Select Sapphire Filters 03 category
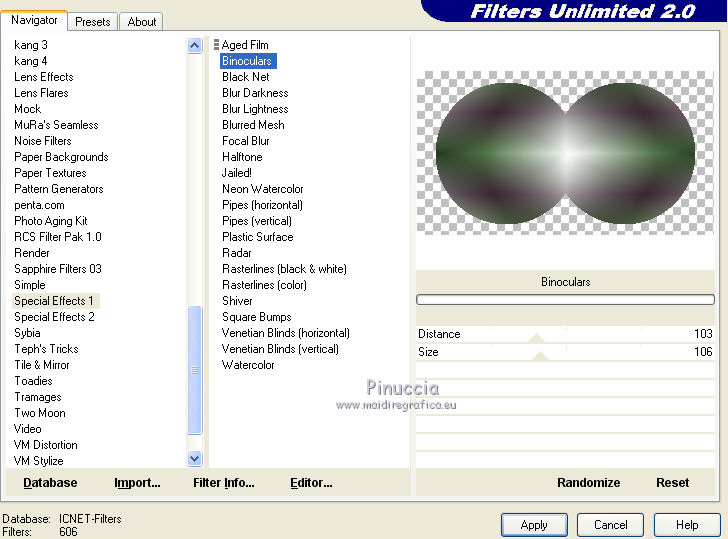The width and height of the screenshot is (728, 539). tap(58, 269)
